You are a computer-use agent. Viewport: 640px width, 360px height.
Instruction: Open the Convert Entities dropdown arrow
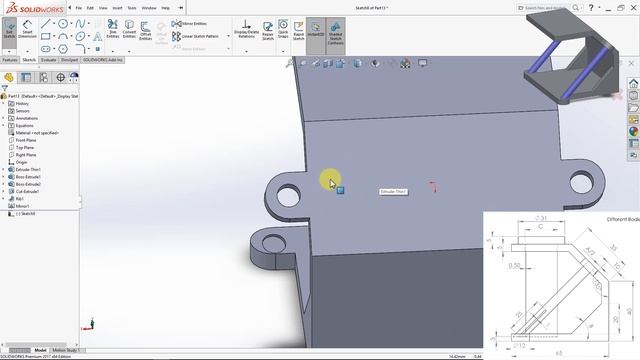(129, 52)
